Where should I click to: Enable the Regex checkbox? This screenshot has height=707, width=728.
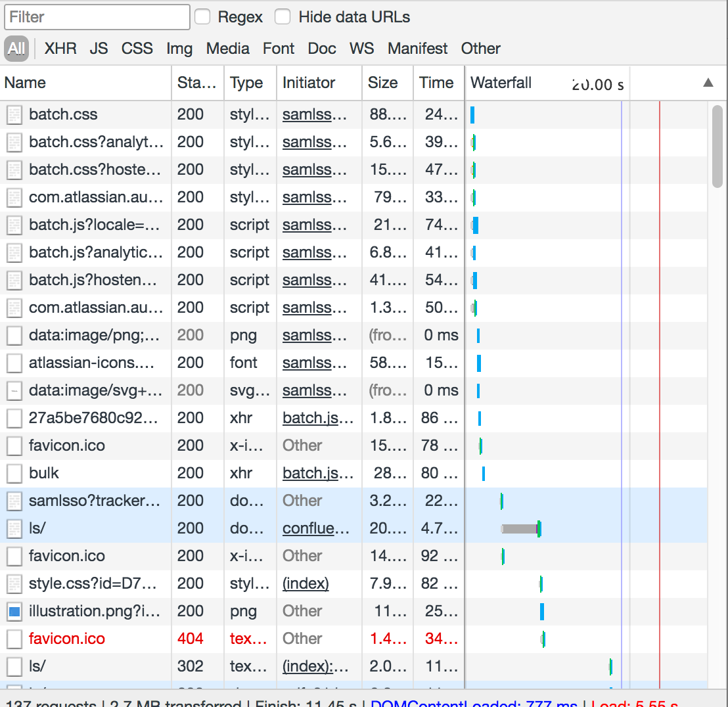203,17
